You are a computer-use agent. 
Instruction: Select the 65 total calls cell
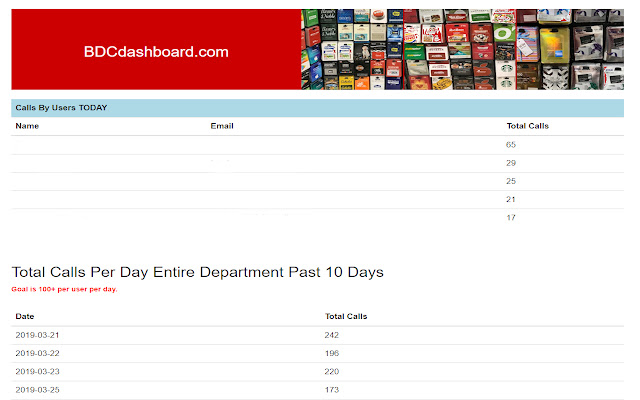[511, 144]
